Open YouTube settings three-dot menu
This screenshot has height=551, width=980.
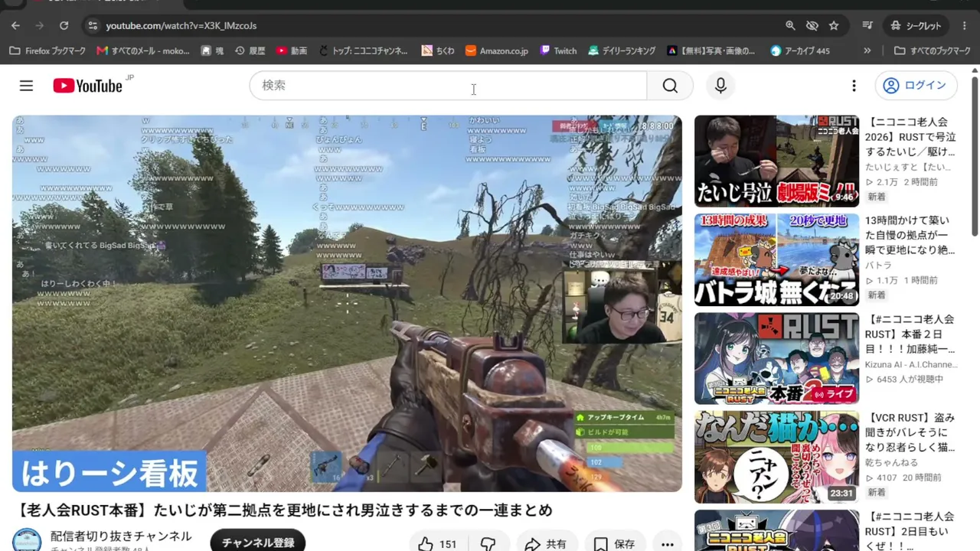tap(854, 86)
